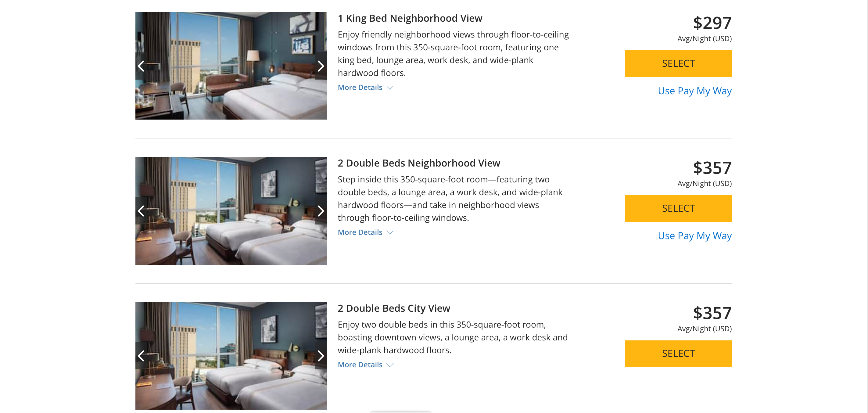Image resolution: width=868 pixels, height=413 pixels.
Task: Select the 2 Double Beds Neighborhood View room
Action: pyautogui.click(x=678, y=209)
